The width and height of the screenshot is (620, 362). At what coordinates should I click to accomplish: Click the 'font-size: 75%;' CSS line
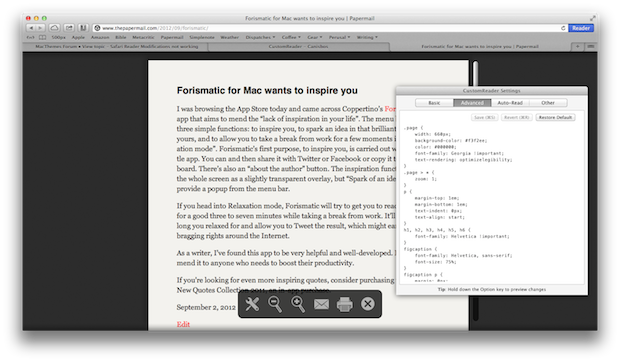click(435, 262)
